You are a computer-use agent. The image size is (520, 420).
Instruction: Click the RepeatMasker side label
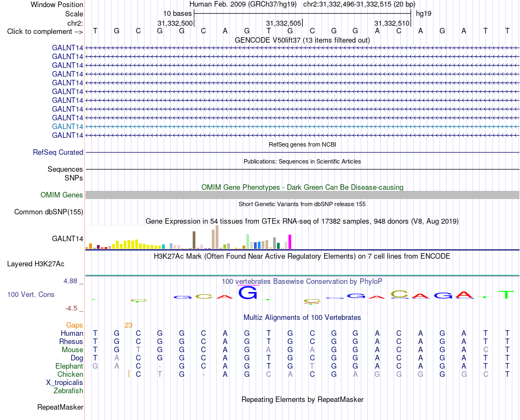(x=60, y=407)
